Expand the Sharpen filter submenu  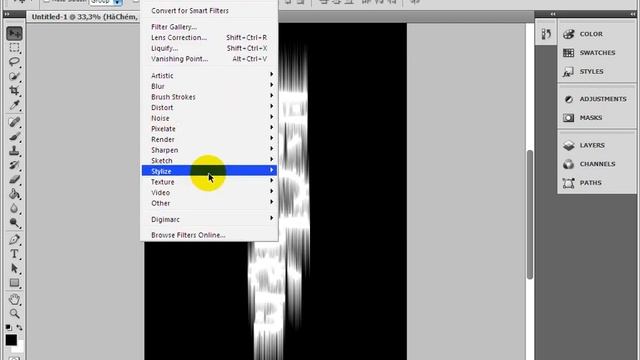coord(209,150)
